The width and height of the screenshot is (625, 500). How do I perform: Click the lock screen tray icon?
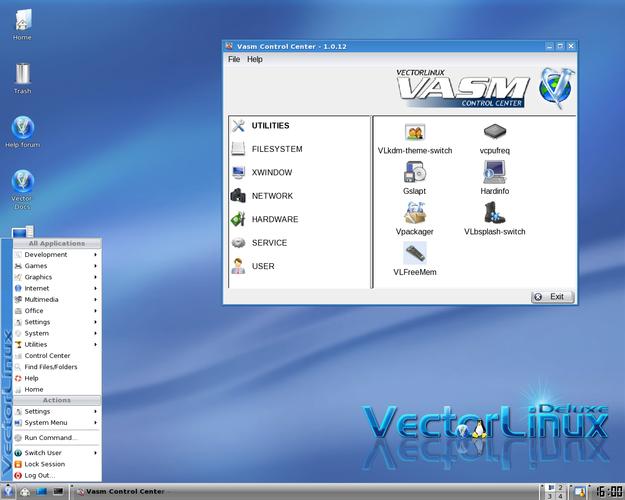point(580,491)
